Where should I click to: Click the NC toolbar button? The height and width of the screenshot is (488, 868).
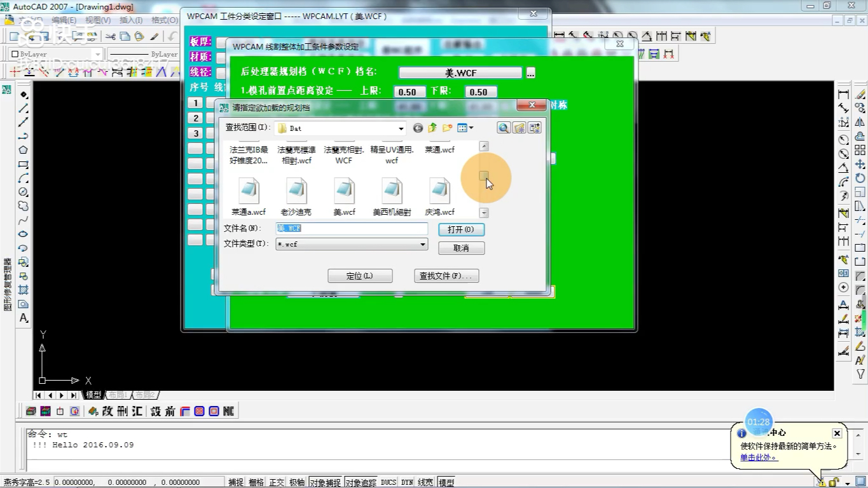(229, 411)
